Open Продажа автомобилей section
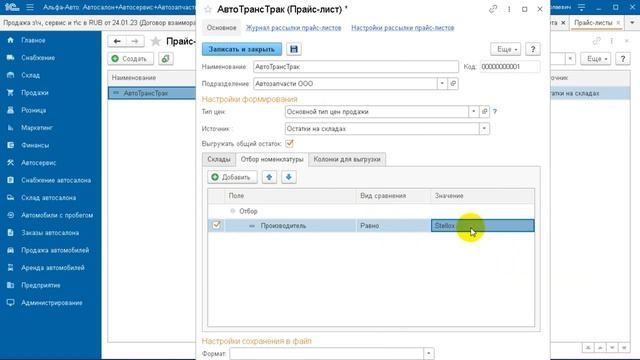The height and width of the screenshot is (360, 640). [55, 250]
